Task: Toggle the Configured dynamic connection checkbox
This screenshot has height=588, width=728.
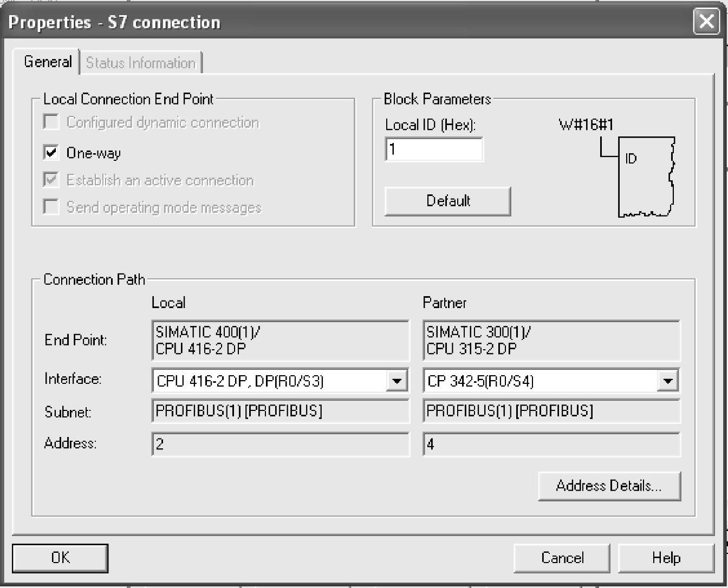Action: [x=51, y=122]
